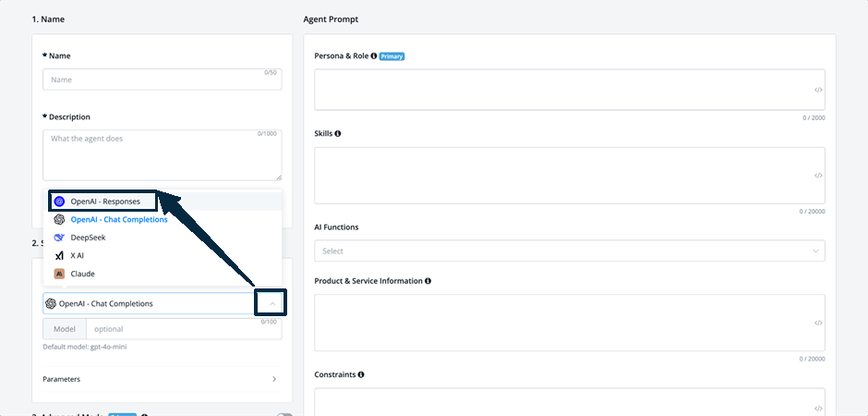The image size is (868, 416).
Task: Insert variable in Persona & Role field
Action: (x=818, y=90)
